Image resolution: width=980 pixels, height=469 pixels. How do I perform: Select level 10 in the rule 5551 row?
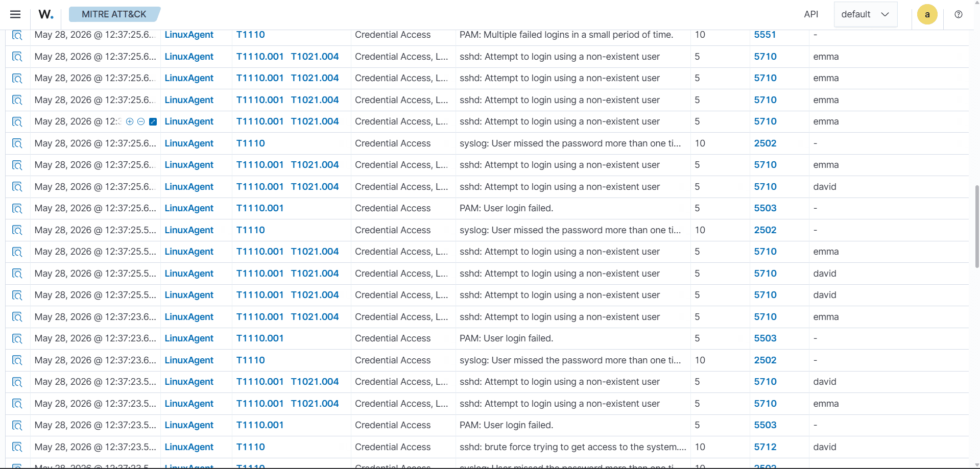700,35
